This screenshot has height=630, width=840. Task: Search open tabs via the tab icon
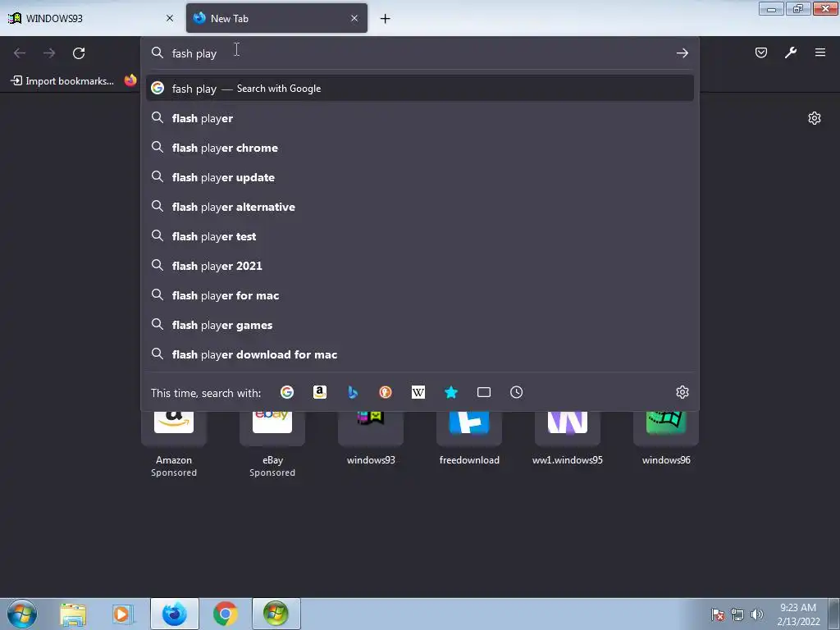tap(484, 393)
